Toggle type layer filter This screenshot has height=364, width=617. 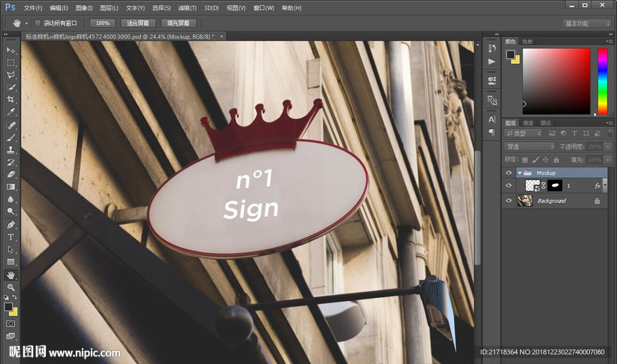tap(574, 133)
